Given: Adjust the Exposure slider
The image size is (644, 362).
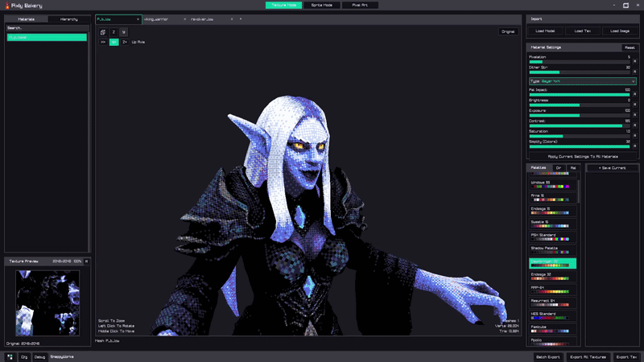Looking at the screenshot, I should click(580, 115).
